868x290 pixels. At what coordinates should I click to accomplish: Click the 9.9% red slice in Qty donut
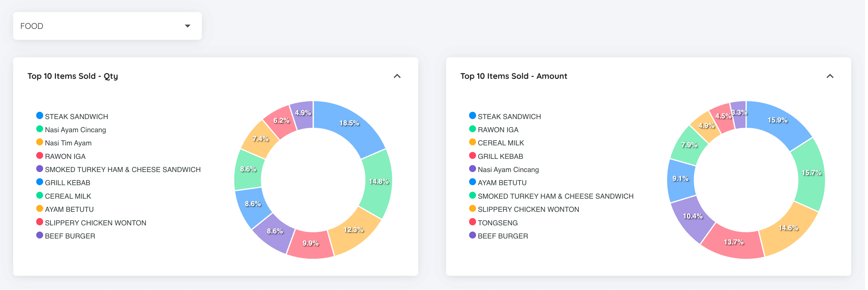310,244
